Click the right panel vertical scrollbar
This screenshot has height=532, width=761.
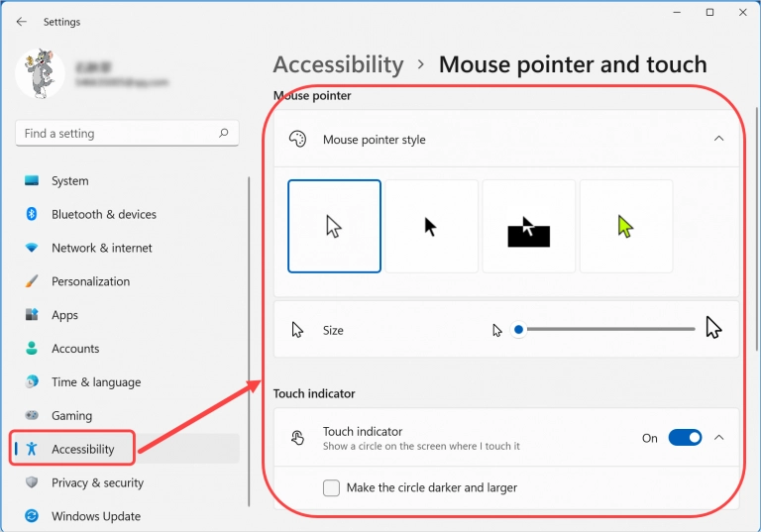(757, 229)
